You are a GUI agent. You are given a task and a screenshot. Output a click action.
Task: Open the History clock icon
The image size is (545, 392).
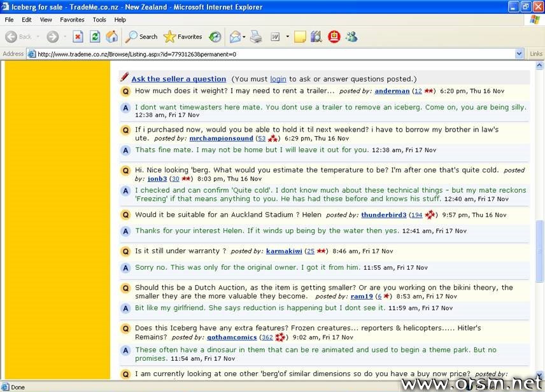[x=215, y=37]
